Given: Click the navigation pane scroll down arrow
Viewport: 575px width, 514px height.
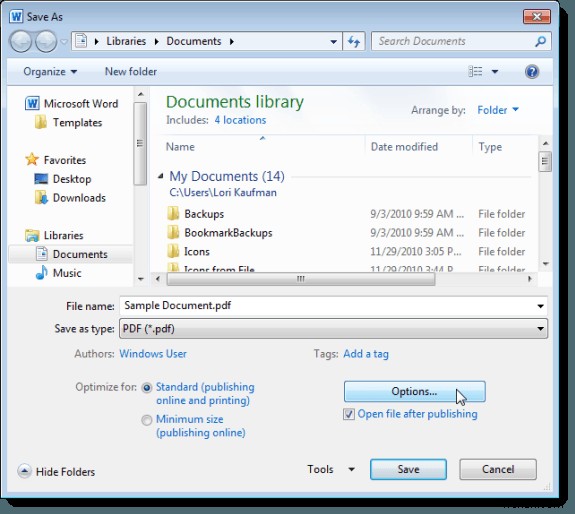Looking at the screenshot, I should [x=140, y=279].
